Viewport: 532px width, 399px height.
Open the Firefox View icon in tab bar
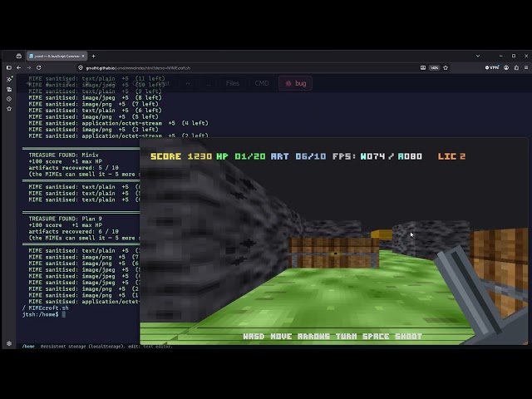(x=19, y=56)
